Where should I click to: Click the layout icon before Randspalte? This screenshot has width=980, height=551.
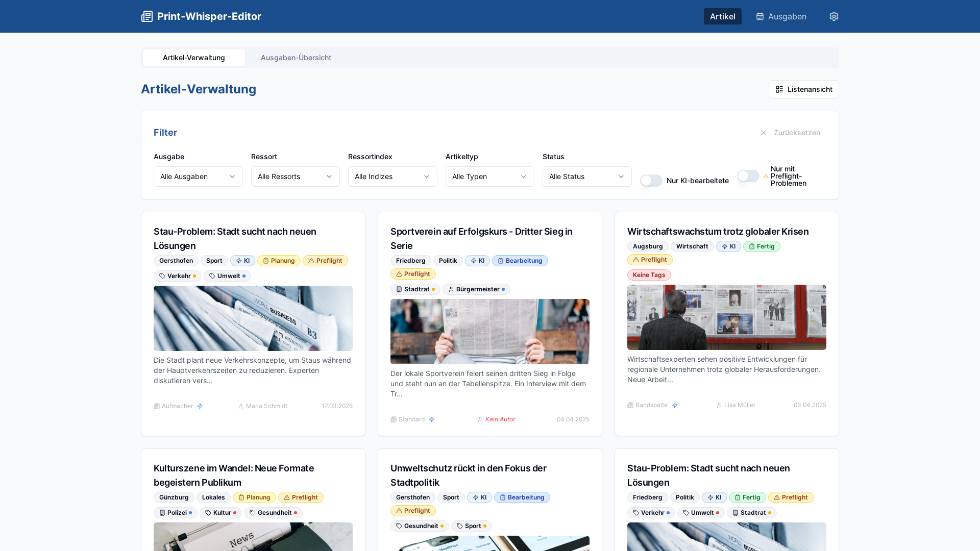click(x=630, y=405)
